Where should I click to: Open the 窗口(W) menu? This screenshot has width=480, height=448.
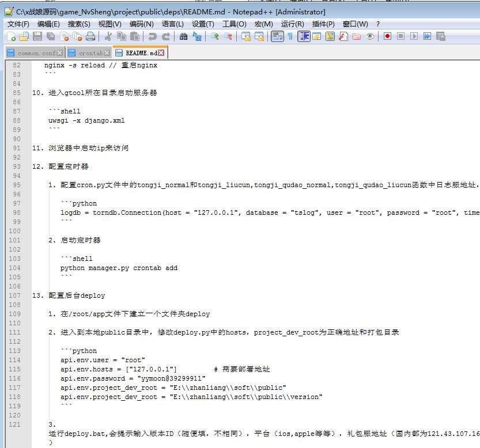click(355, 24)
